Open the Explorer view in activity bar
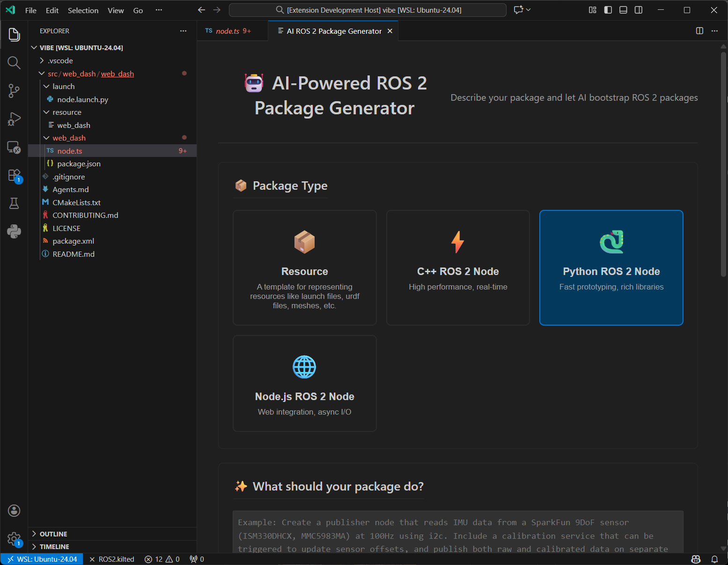The height and width of the screenshot is (565, 728). 14,35
